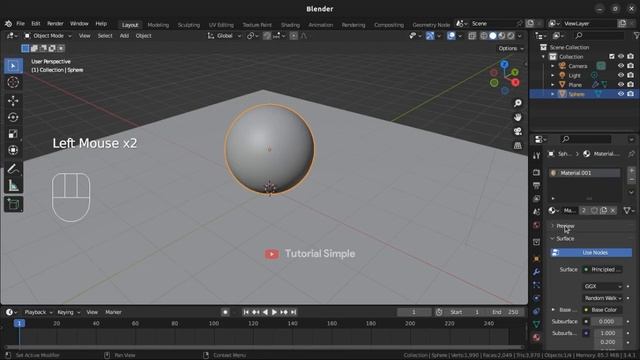Add a new material slot with plus
This screenshot has height=360, width=640.
click(x=631, y=171)
